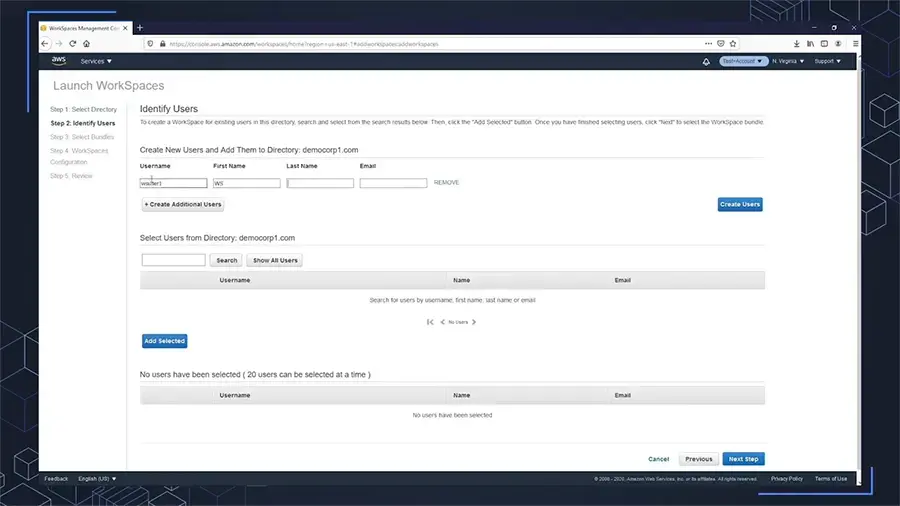
Task: Click Show All Users button
Action: pyautogui.click(x=275, y=260)
